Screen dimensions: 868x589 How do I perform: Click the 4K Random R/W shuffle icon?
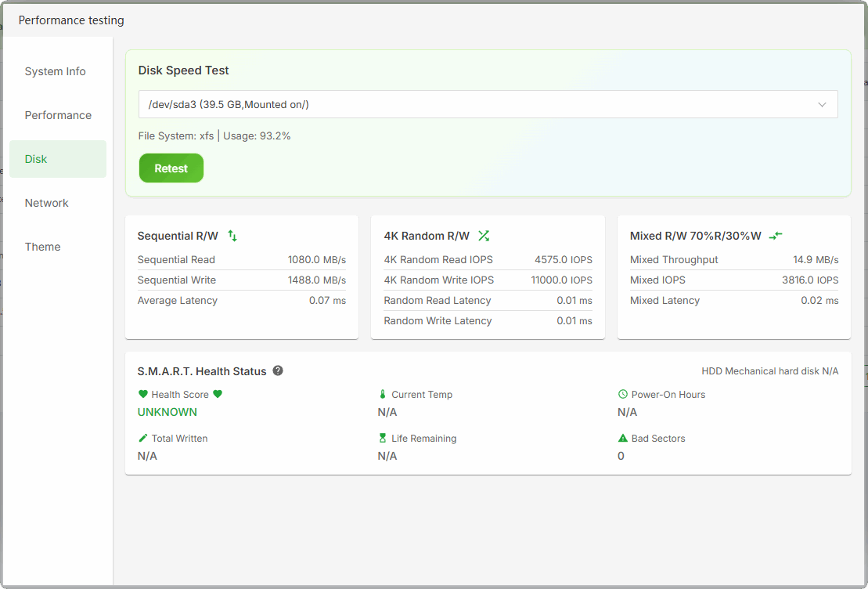pyautogui.click(x=484, y=235)
